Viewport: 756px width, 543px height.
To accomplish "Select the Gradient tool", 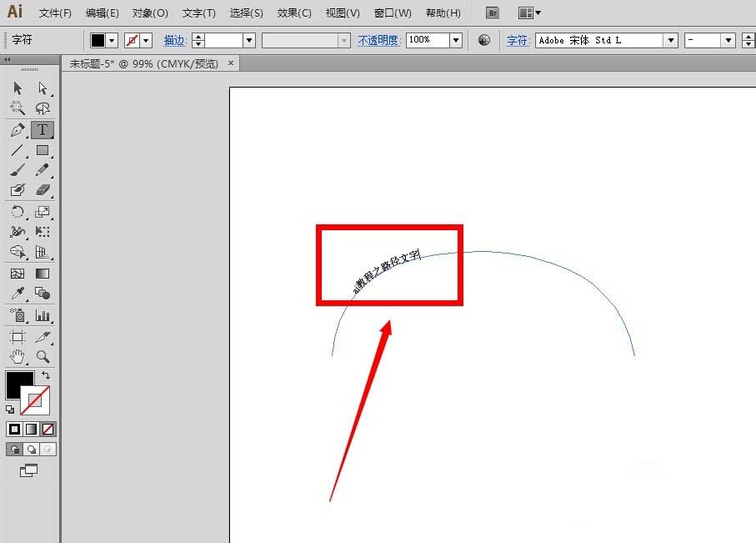I will (x=43, y=274).
